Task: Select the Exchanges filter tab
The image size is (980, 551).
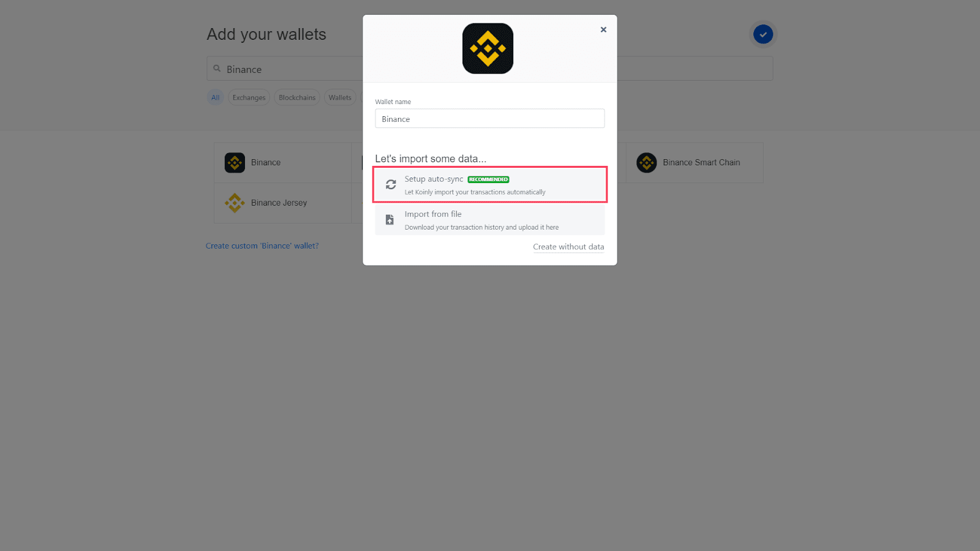Action: pyautogui.click(x=249, y=97)
